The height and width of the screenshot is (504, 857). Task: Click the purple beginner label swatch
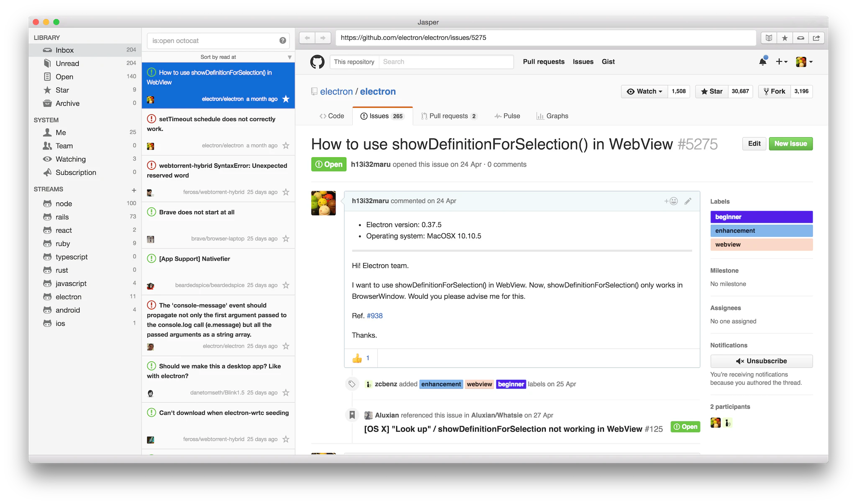click(x=761, y=217)
